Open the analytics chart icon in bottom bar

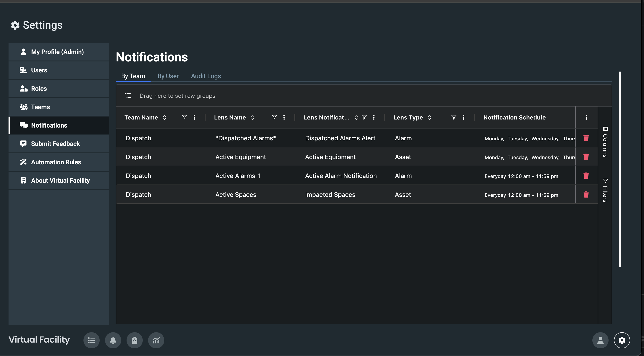click(x=156, y=340)
